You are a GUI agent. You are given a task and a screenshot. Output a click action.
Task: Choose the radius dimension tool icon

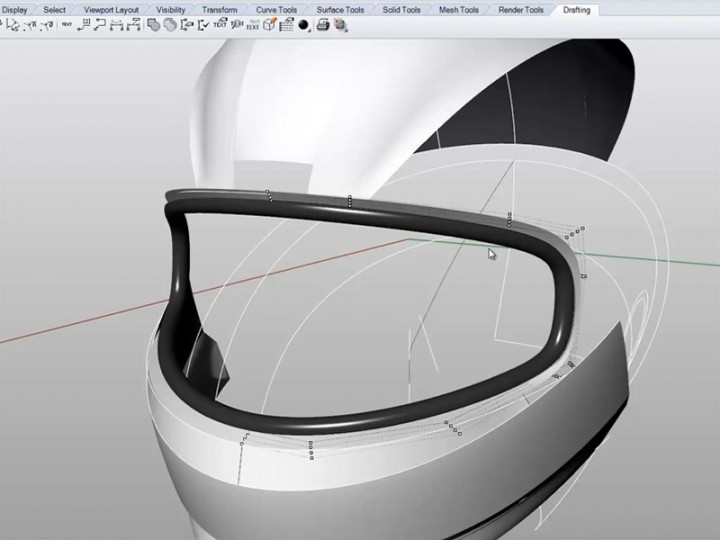click(x=30, y=25)
